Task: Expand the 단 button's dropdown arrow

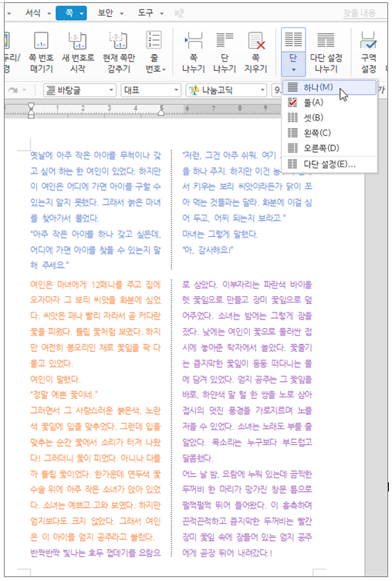Action: pyautogui.click(x=293, y=69)
